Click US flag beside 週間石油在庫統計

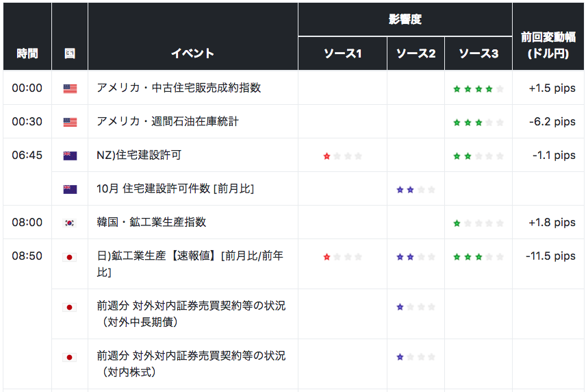(x=70, y=122)
